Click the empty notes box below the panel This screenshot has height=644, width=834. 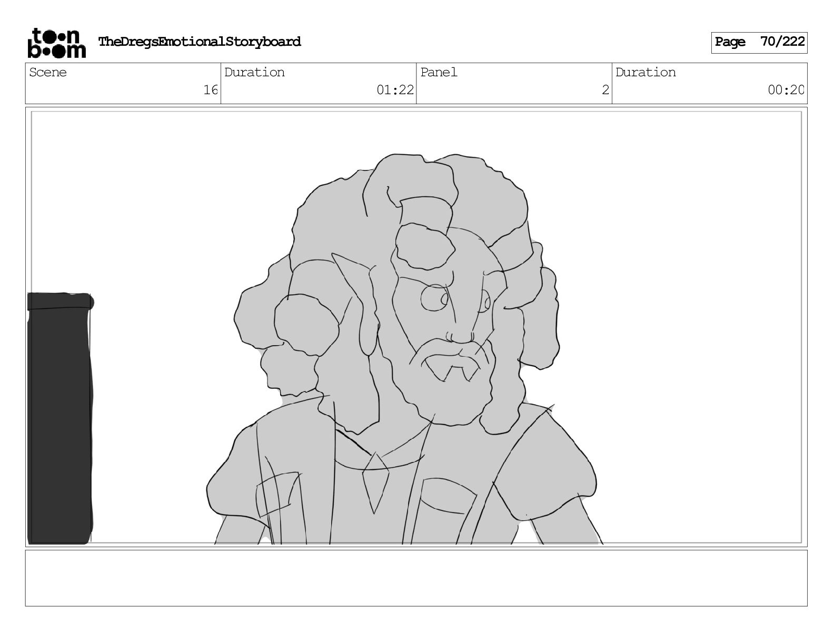pos(416,578)
